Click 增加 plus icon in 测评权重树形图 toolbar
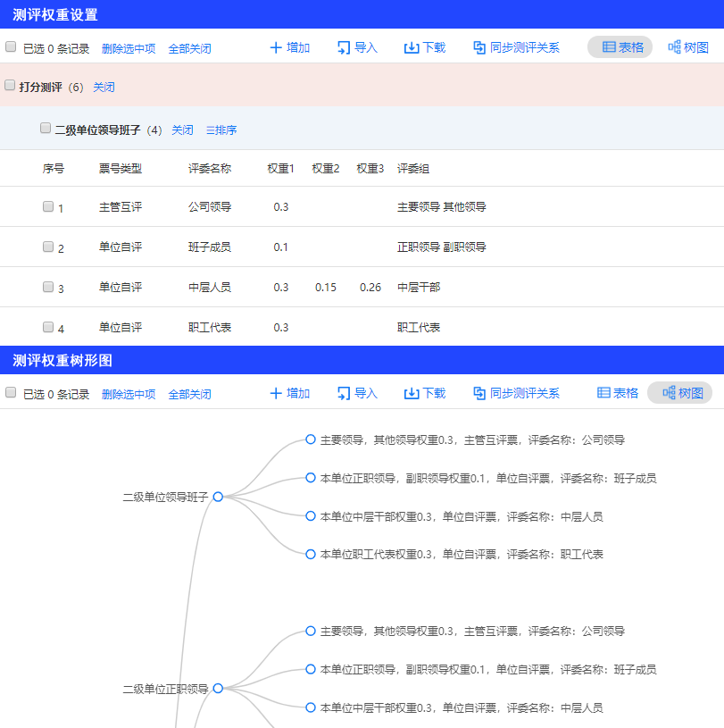This screenshot has height=728, width=724. (276, 393)
